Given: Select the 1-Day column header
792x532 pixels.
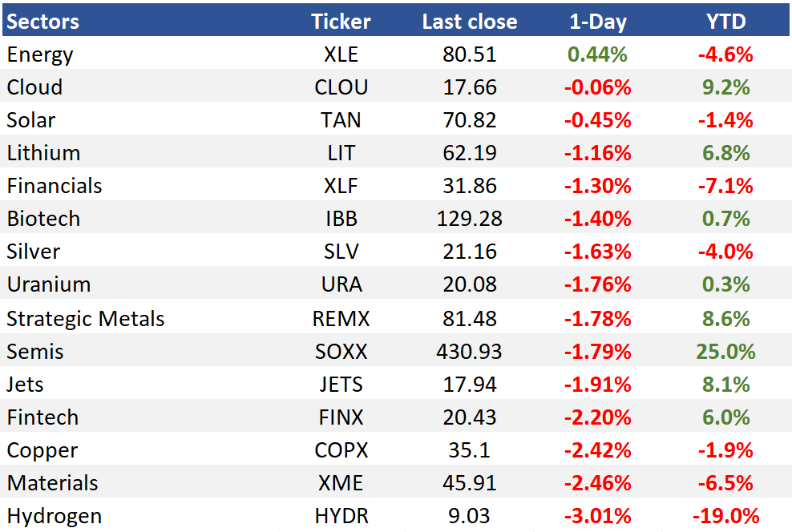Looking at the screenshot, I should 598,22.
